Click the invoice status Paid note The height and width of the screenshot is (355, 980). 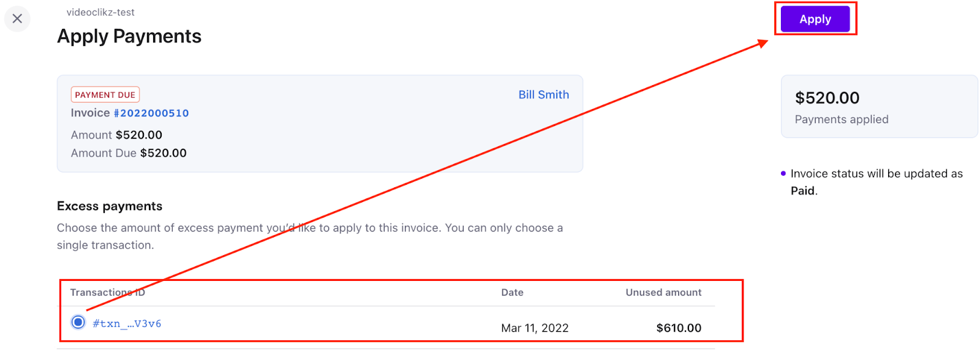click(x=876, y=182)
